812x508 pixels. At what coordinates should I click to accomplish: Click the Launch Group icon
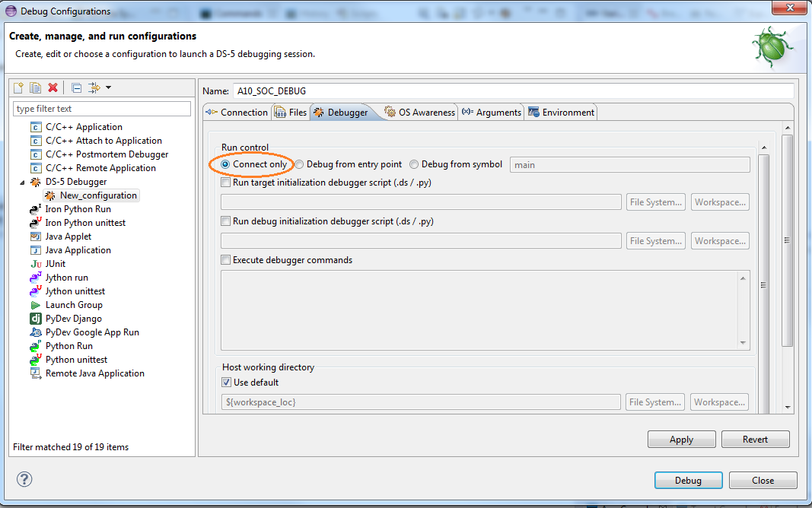pyautogui.click(x=36, y=305)
